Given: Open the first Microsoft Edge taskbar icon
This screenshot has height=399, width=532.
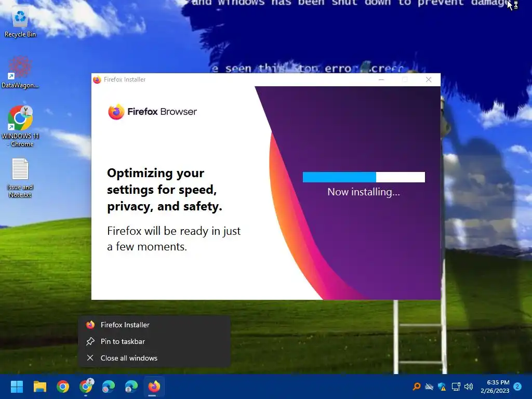Looking at the screenshot, I should (109, 387).
